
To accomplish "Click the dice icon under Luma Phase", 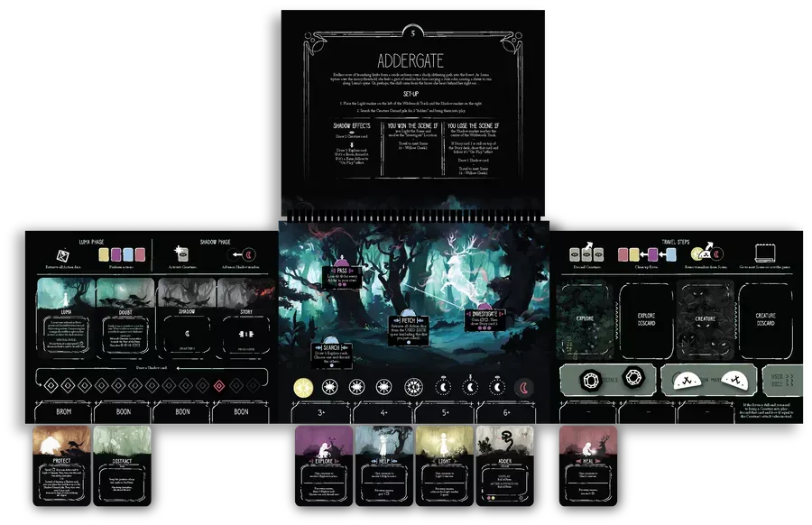I will [63, 254].
